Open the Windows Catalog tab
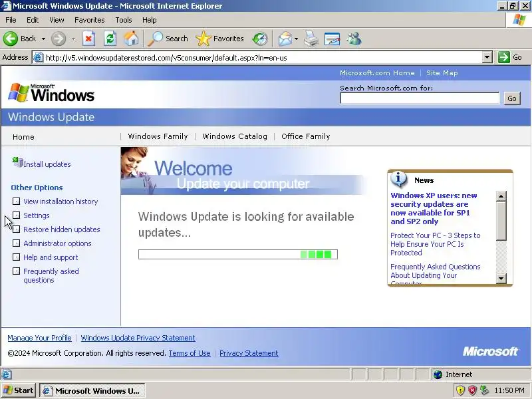Image resolution: width=532 pixels, height=399 pixels. coord(235,136)
